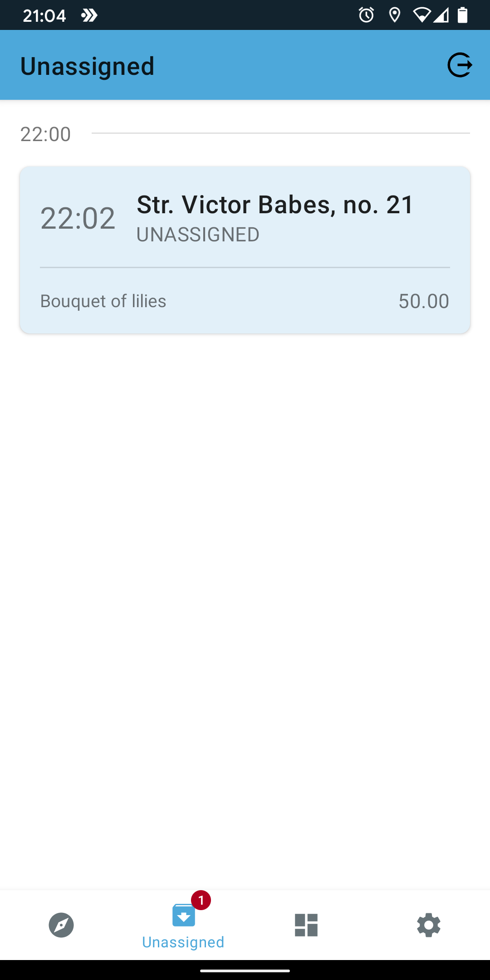Tap the Bouquet of lilies item
Image resolution: width=490 pixels, height=980 pixels.
[x=103, y=301]
